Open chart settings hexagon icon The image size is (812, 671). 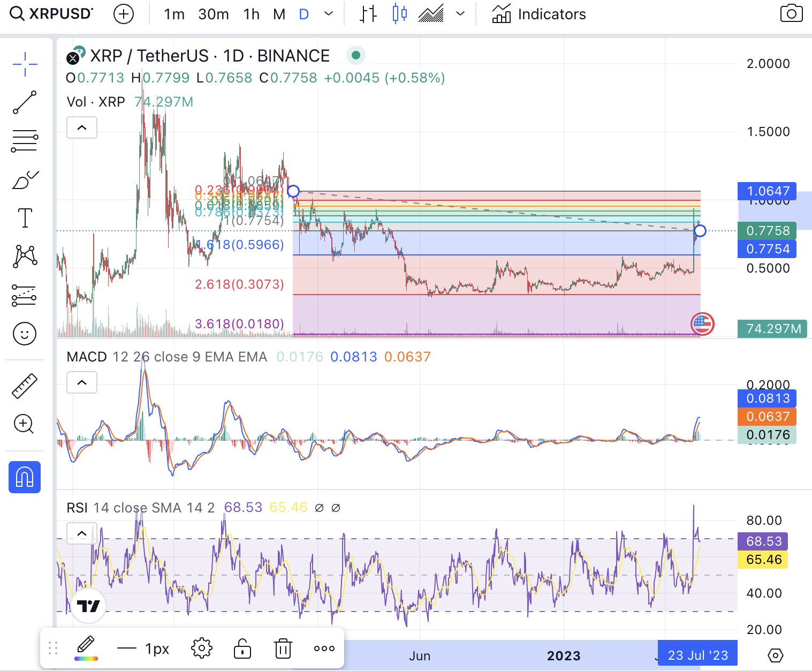pyautogui.click(x=775, y=655)
